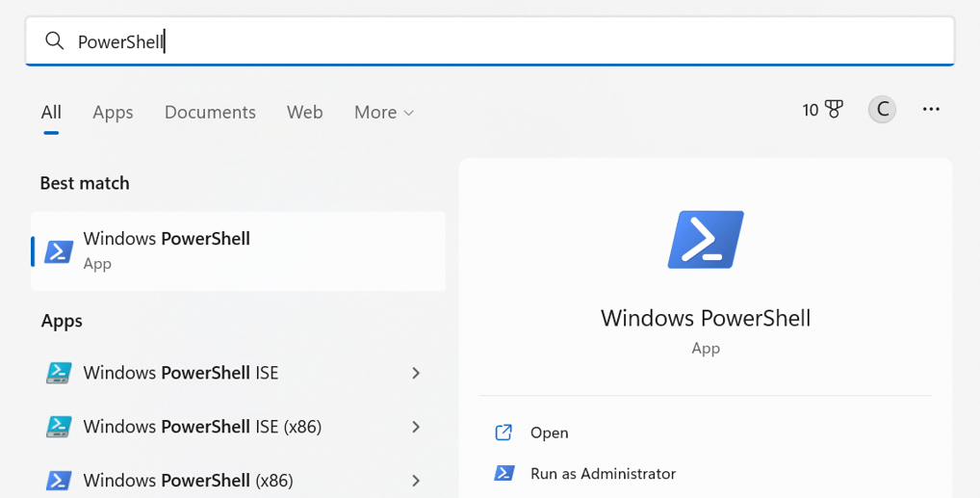Screen dimensions: 980x498
Task: Expand Windows PowerShell (x86) options arrow
Action: pos(416,480)
